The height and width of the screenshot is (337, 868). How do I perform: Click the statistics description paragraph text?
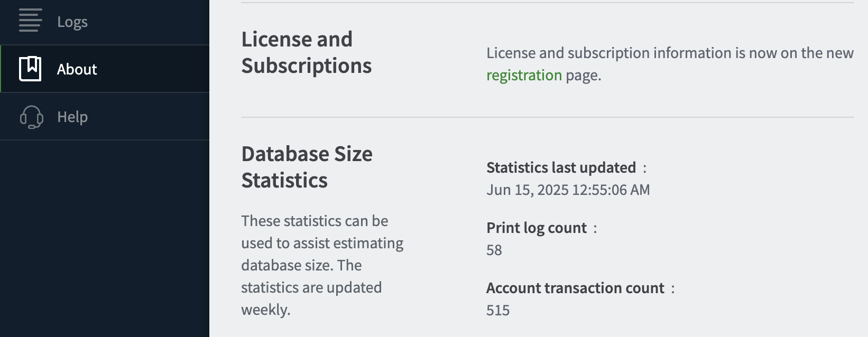321,265
